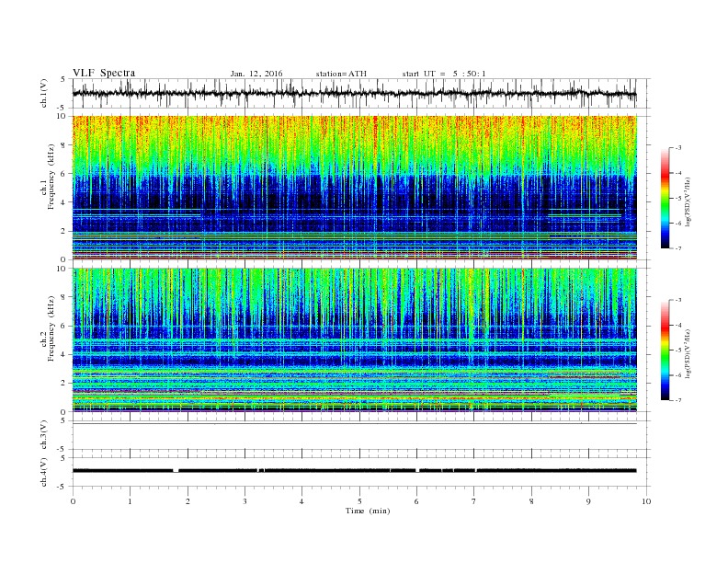Image resolution: width=728 pixels, height=563 pixels.
Task: Click time axis tick label "6"
Action: tap(416, 501)
